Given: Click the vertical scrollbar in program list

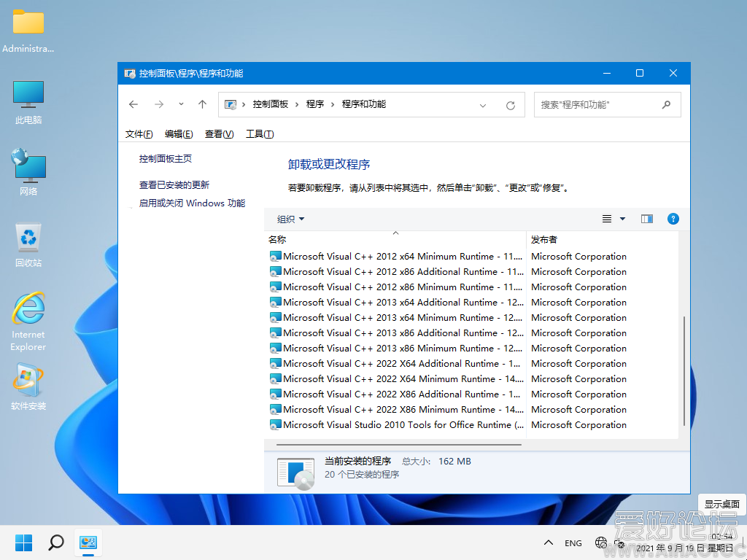Looking at the screenshot, I should pos(684,370).
